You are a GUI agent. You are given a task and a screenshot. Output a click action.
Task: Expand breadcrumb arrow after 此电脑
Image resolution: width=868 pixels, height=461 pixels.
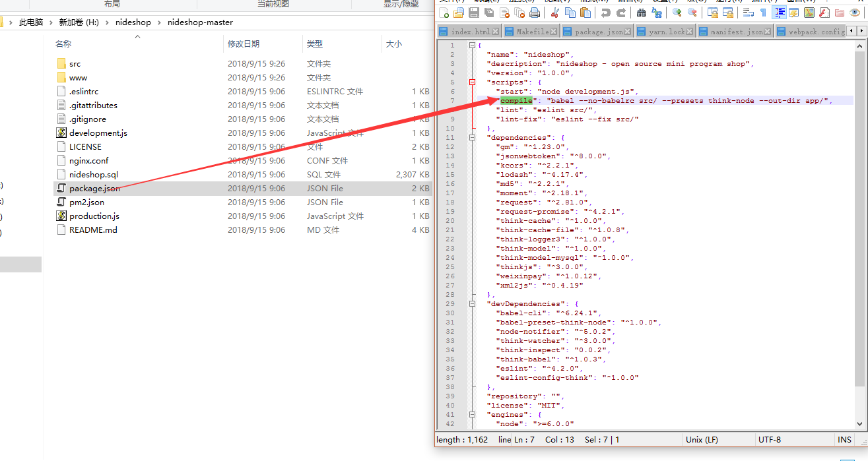point(51,22)
